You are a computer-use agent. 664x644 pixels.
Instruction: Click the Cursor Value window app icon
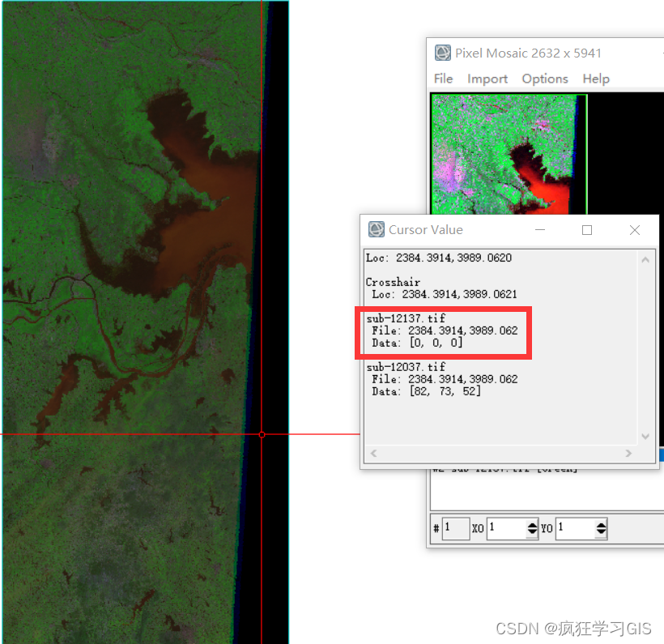[376, 229]
